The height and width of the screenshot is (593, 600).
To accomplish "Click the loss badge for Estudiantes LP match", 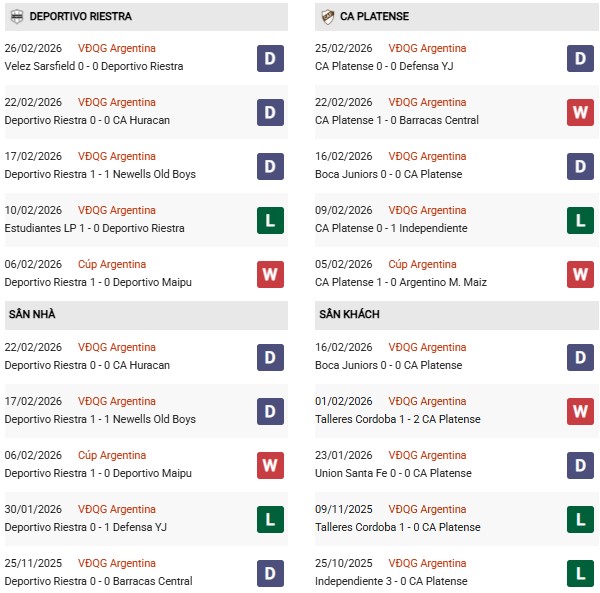I will point(270,220).
